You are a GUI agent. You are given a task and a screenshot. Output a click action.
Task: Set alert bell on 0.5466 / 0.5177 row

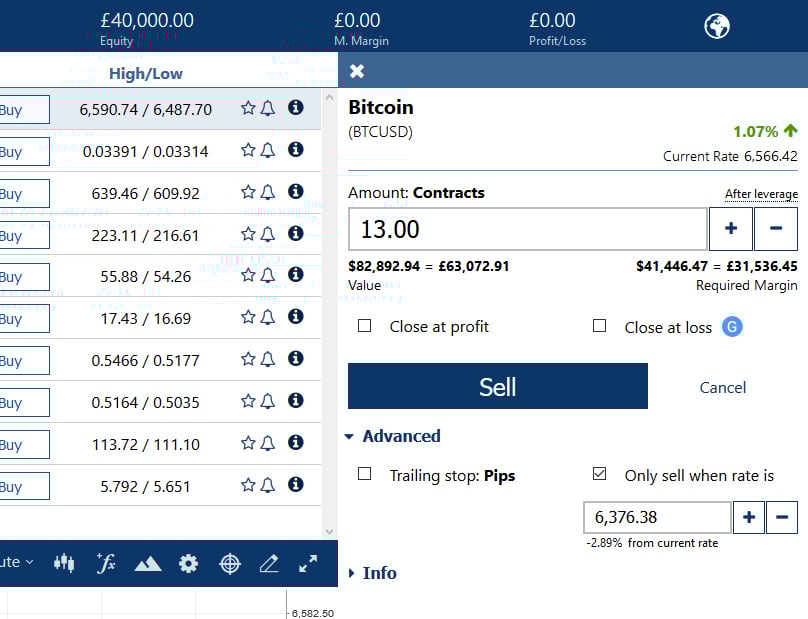point(267,359)
